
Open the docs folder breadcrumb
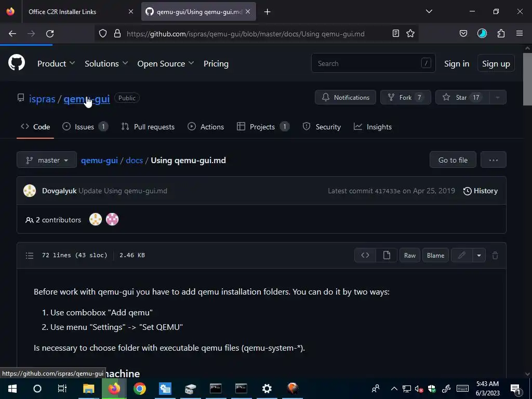tap(135, 160)
